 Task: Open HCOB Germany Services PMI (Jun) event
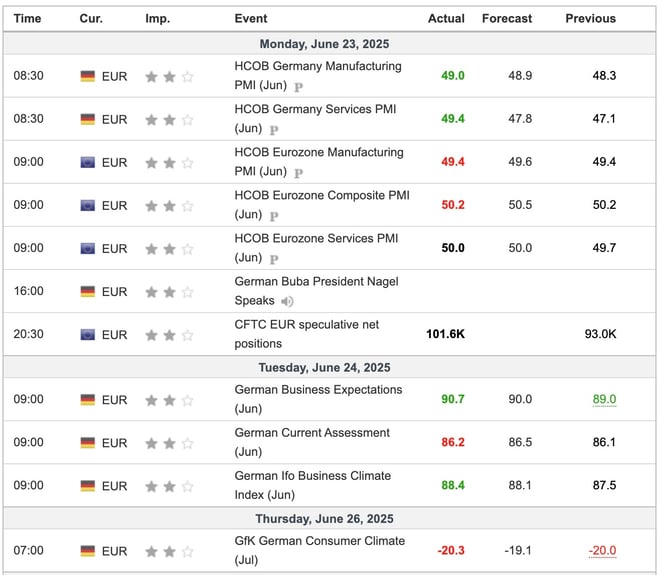[315, 119]
